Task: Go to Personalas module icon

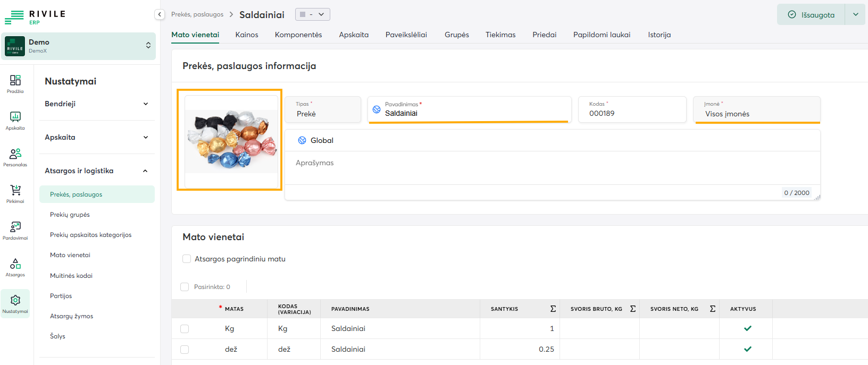Action: tap(15, 157)
